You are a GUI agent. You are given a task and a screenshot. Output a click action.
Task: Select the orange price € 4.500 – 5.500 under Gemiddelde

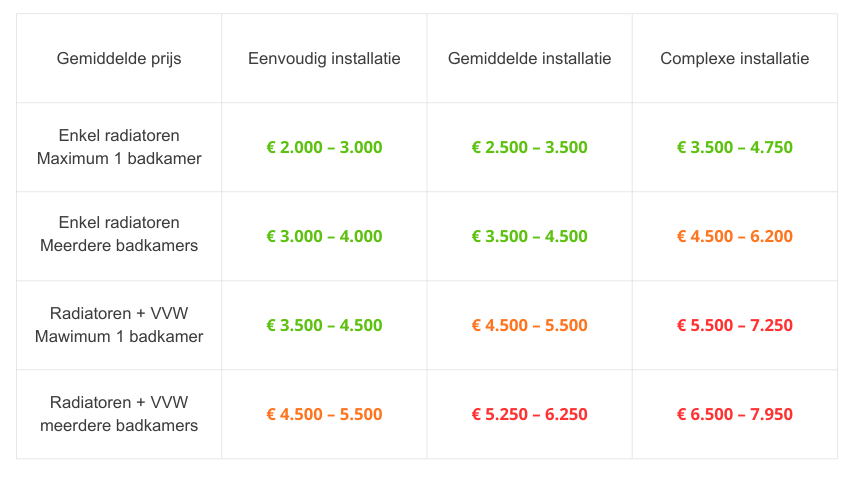point(529,326)
